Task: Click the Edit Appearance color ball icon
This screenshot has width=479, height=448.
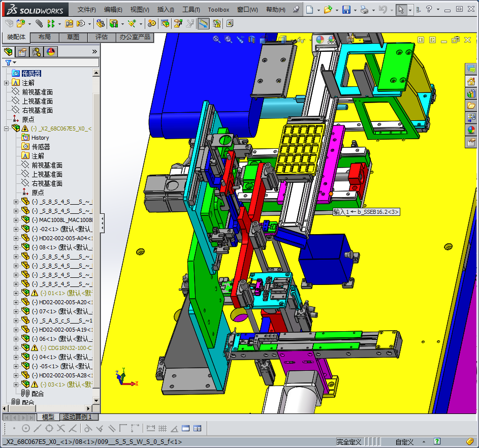Action: (x=320, y=40)
